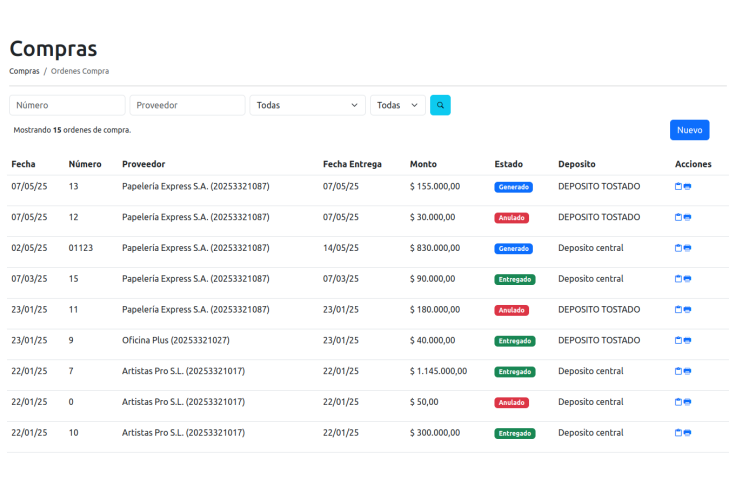Click the printer icon for order 13
Image resolution: width=736 pixels, height=483 pixels.
[x=687, y=186]
